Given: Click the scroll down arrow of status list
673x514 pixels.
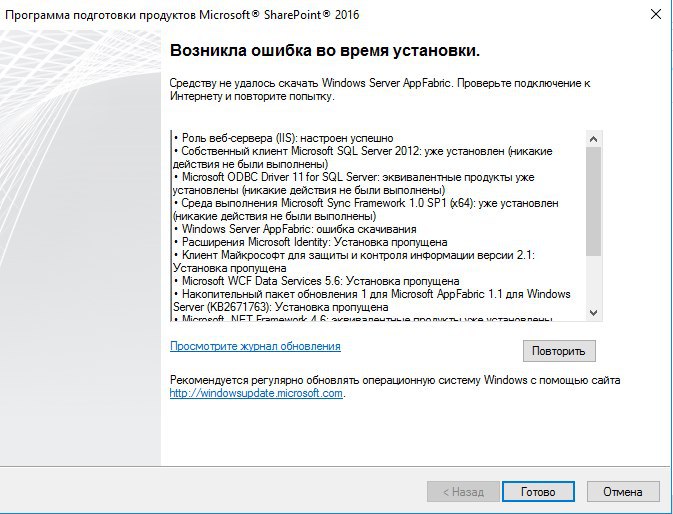Looking at the screenshot, I should click(x=594, y=313).
